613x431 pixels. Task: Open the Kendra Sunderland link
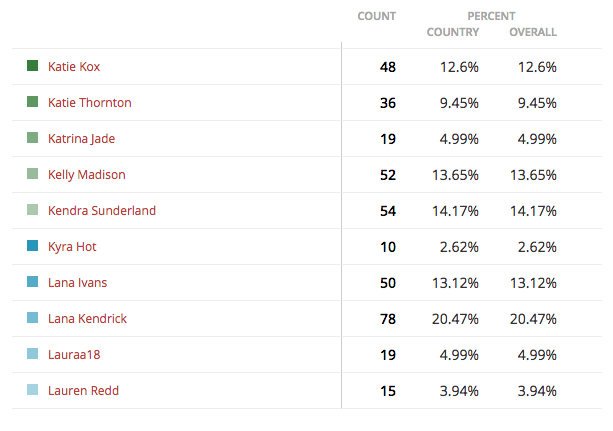tap(102, 210)
